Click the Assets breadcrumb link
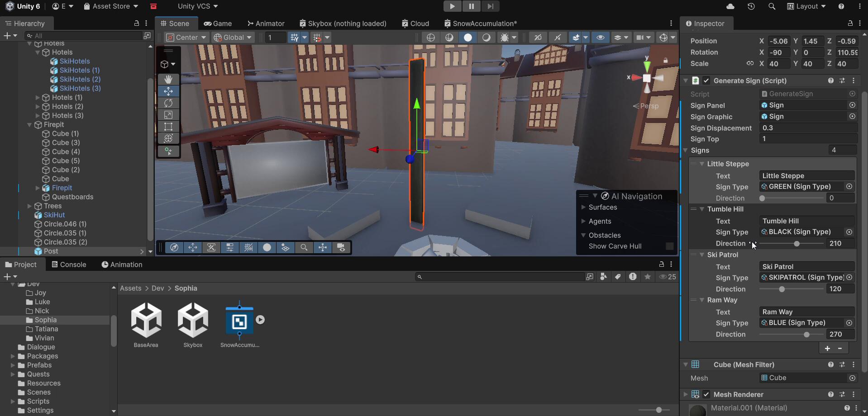The height and width of the screenshot is (416, 868). click(x=130, y=288)
